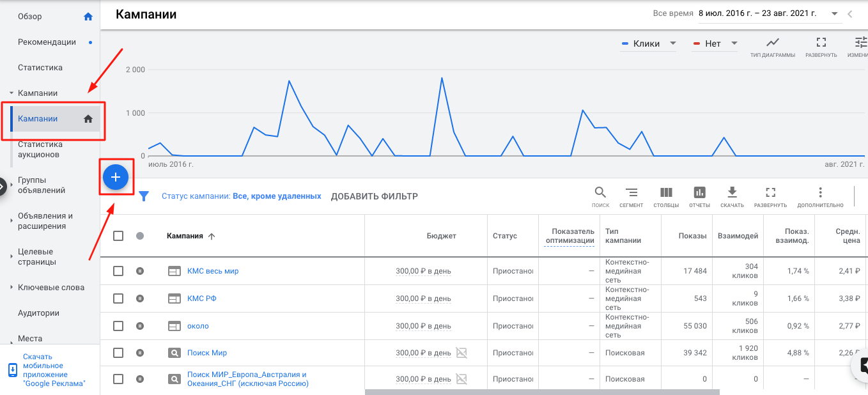Expand Группы объявлений sidebar section
The height and width of the screenshot is (395, 868).
point(11,185)
